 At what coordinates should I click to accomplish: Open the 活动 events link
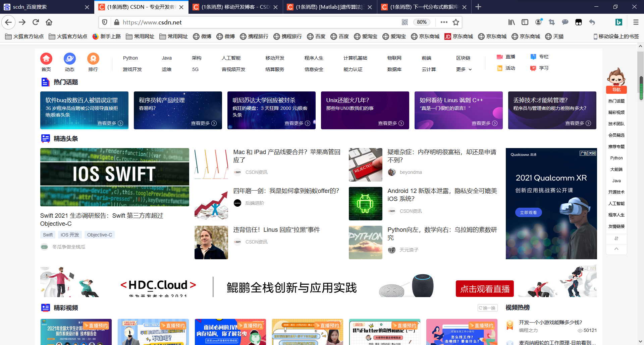click(x=506, y=68)
